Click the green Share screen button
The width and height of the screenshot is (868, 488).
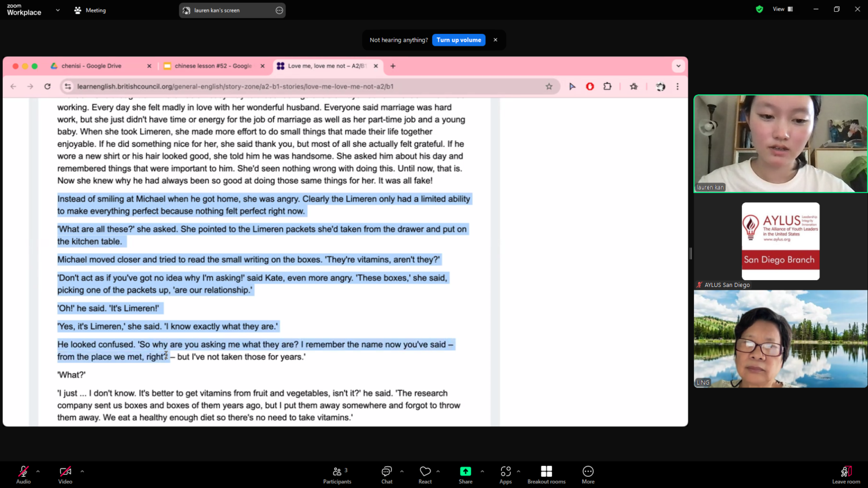click(466, 474)
